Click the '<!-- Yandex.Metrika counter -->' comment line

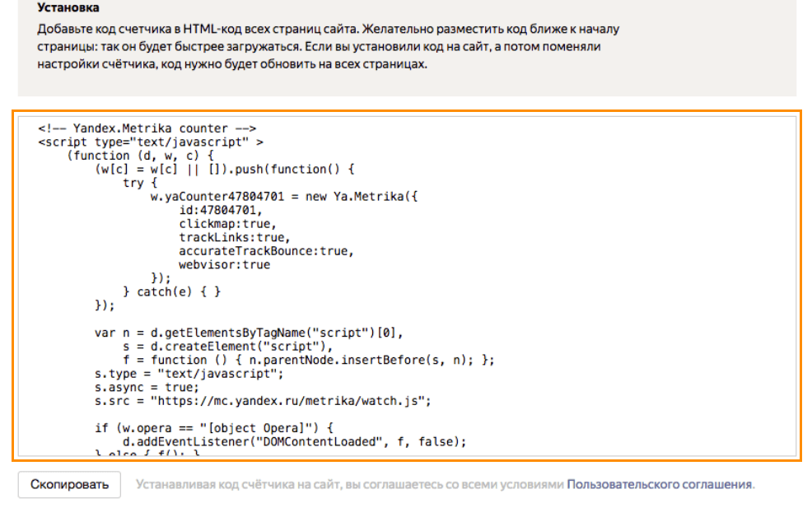(x=147, y=128)
